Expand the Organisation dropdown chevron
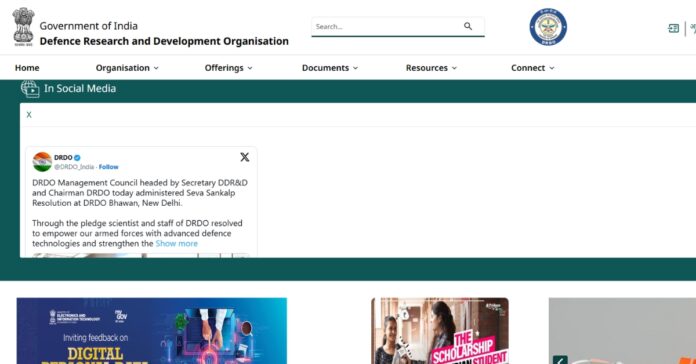 [156, 68]
